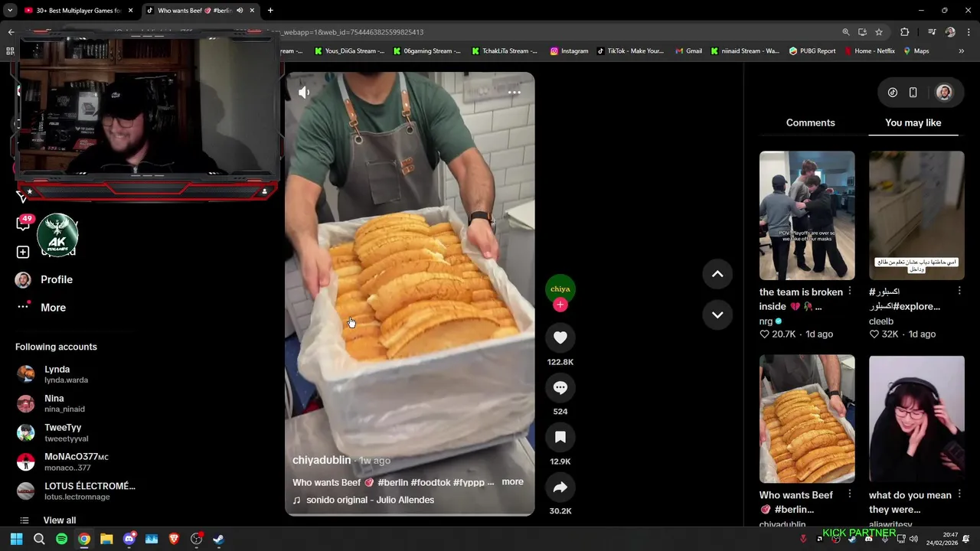The width and height of the screenshot is (980, 551).
Task: Open Discord from the taskbar
Action: pos(129,539)
